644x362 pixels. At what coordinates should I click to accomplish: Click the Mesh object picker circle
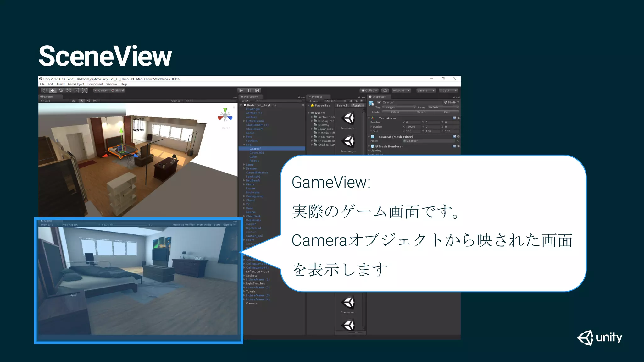click(458, 141)
